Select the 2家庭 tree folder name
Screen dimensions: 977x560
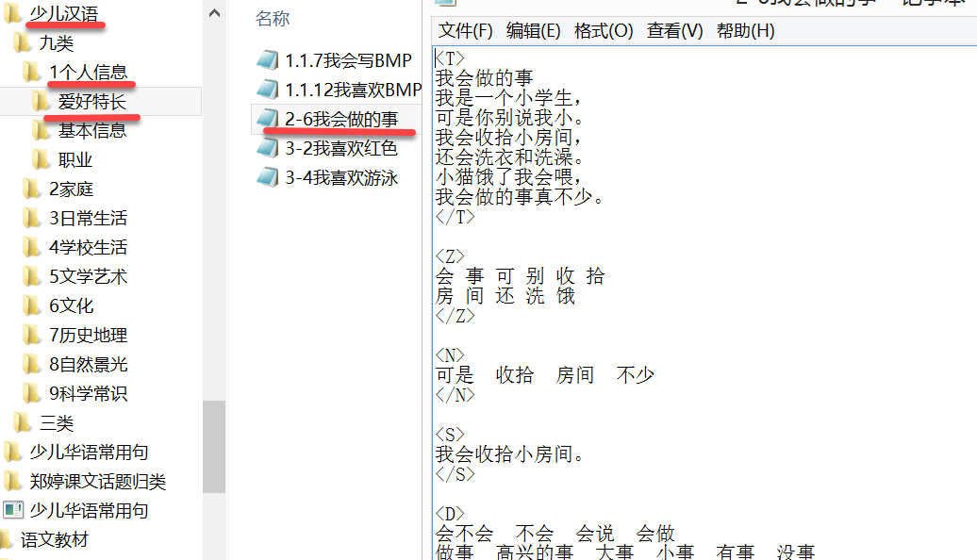(71, 189)
